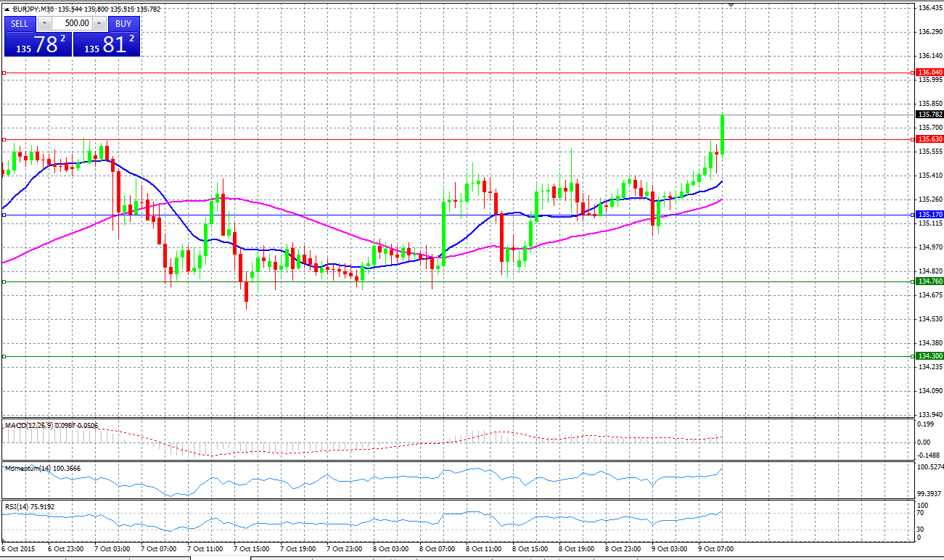The height and width of the screenshot is (560, 944).
Task: Select the blue 135.170 level price label
Action: 929,215
